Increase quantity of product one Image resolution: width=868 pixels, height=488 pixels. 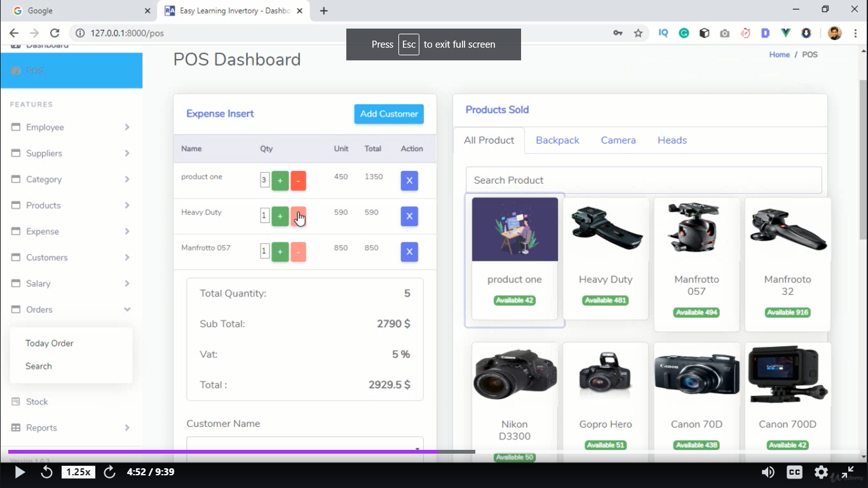click(x=280, y=180)
